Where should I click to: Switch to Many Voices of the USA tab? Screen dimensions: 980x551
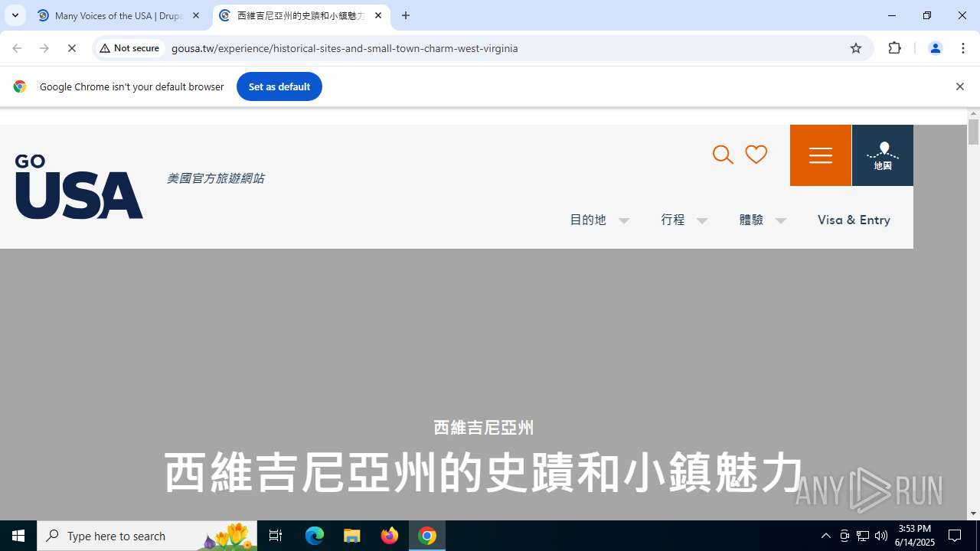coord(119,15)
